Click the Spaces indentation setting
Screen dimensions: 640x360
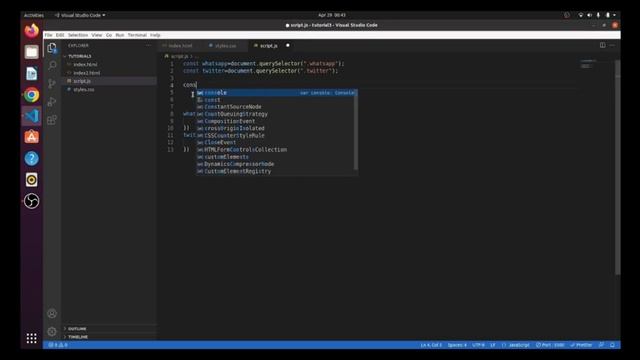457,345
